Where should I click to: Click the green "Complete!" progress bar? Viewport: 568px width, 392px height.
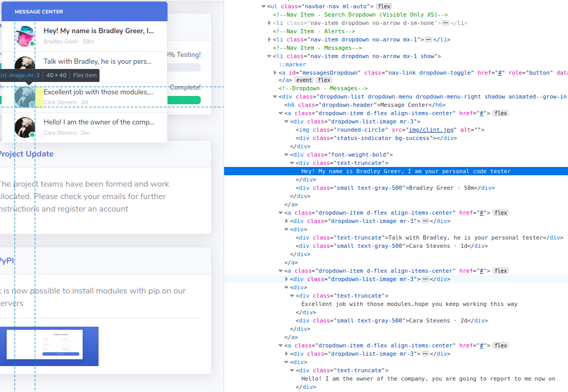[104, 100]
